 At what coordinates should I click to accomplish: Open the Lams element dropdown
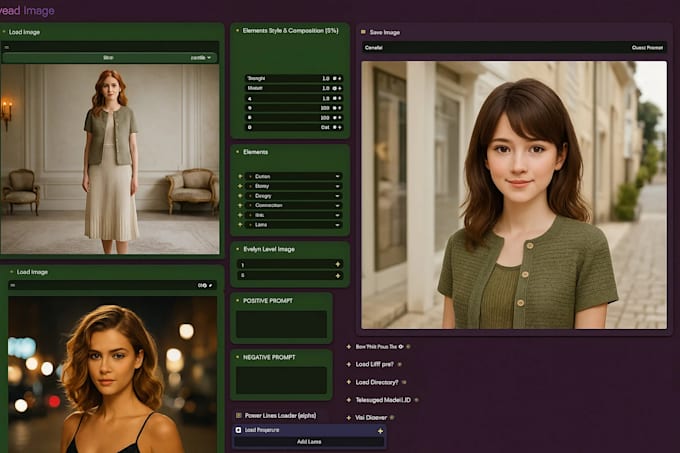[x=338, y=225]
